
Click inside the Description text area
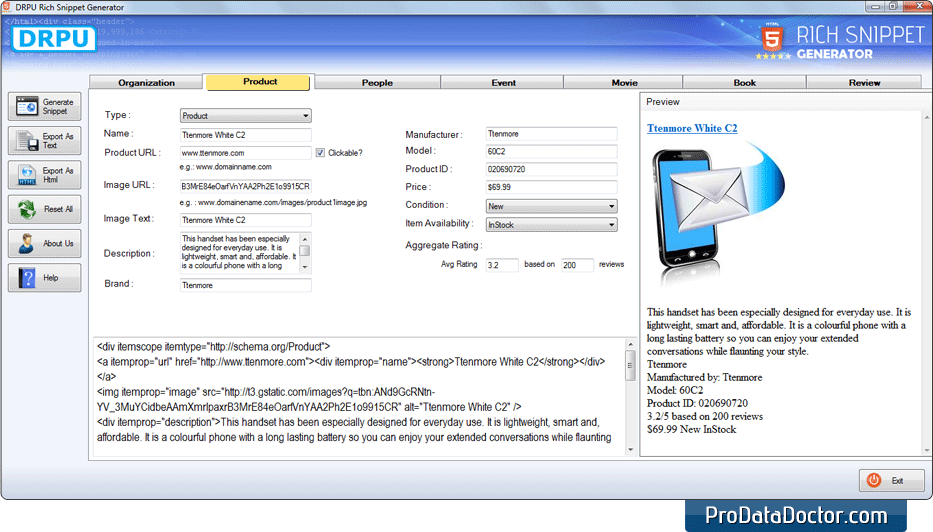(x=239, y=252)
